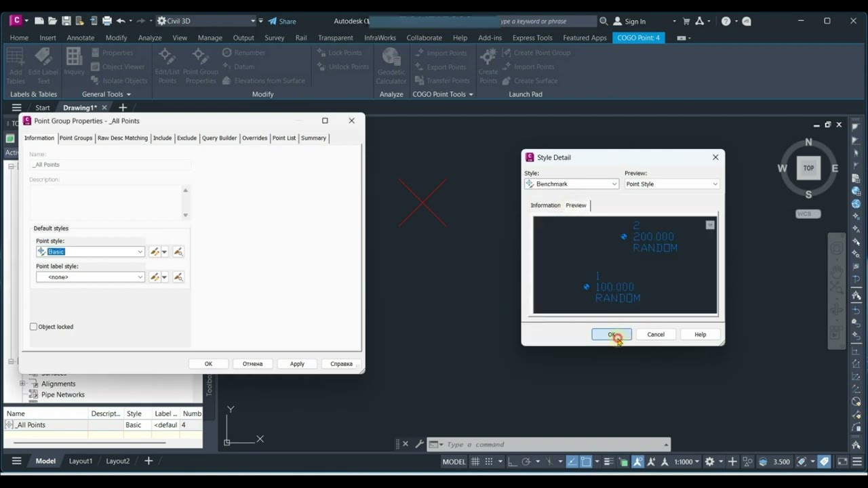This screenshot has width=868, height=488.
Task: Open the Civil 3D workspace dropdown
Action: [208, 21]
